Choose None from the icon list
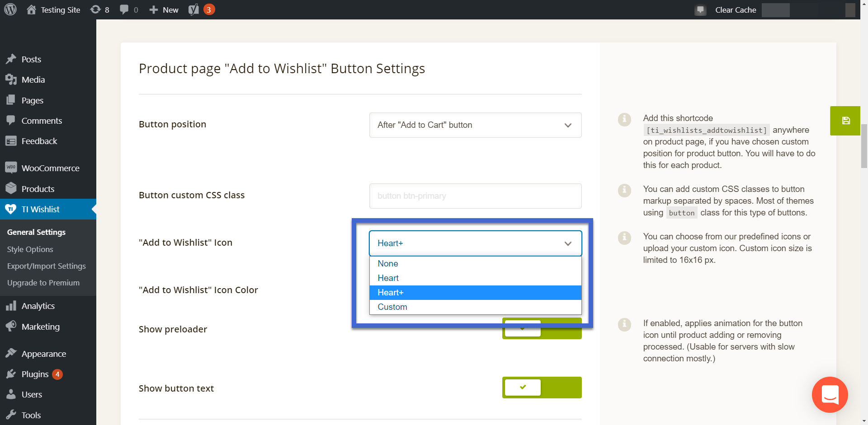Image resolution: width=868 pixels, height=425 pixels. click(x=388, y=264)
